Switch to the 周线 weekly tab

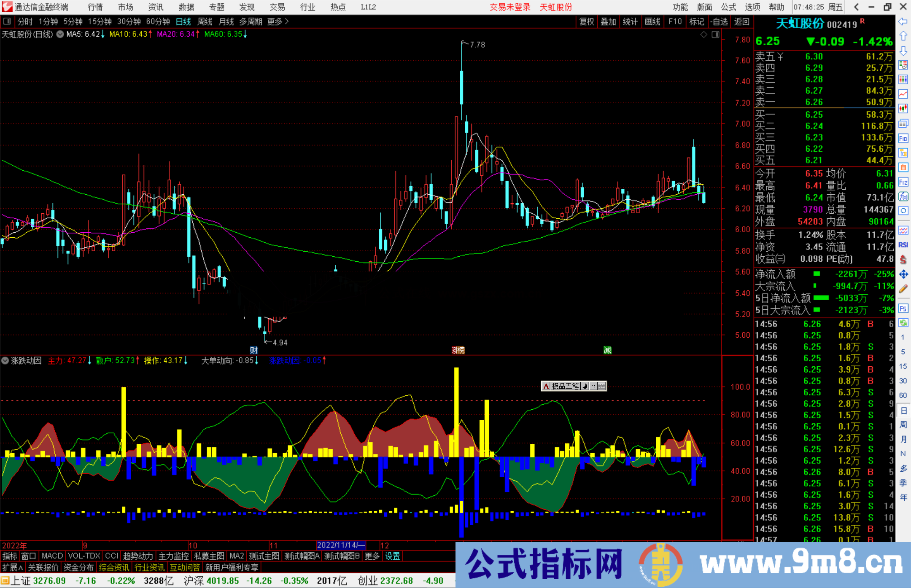pos(205,21)
